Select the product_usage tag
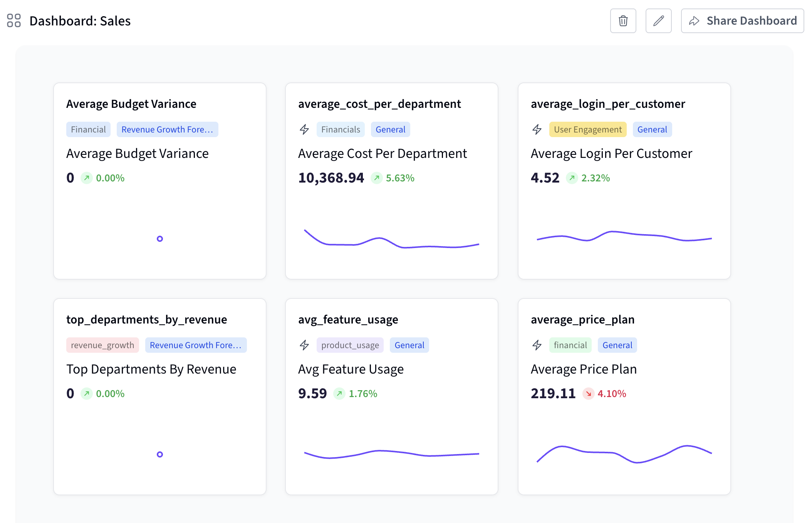This screenshot has height=523, width=812. [350, 345]
